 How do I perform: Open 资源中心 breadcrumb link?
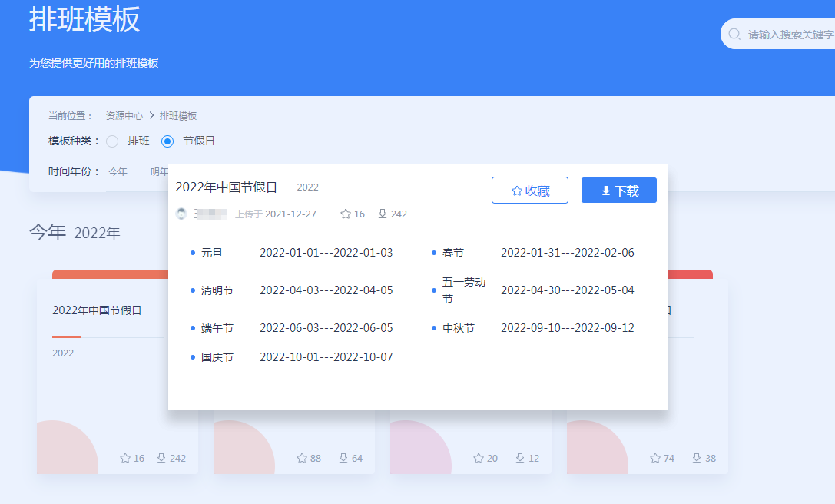coord(124,116)
